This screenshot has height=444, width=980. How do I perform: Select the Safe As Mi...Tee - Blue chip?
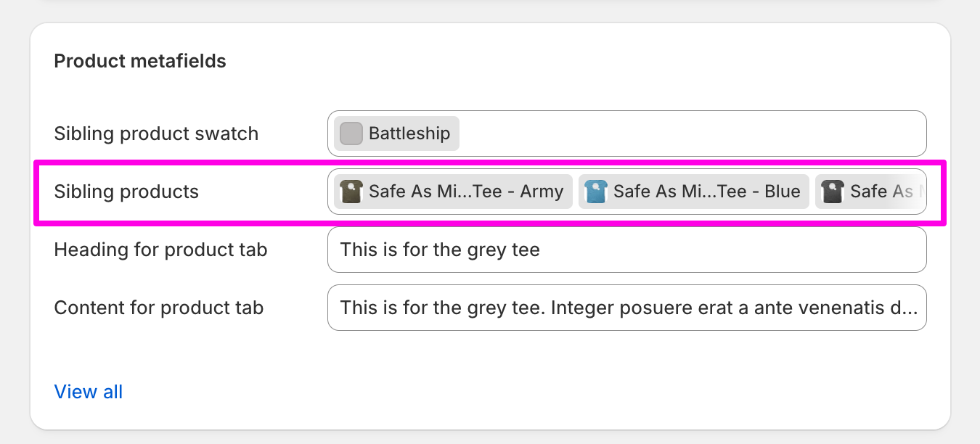point(694,192)
